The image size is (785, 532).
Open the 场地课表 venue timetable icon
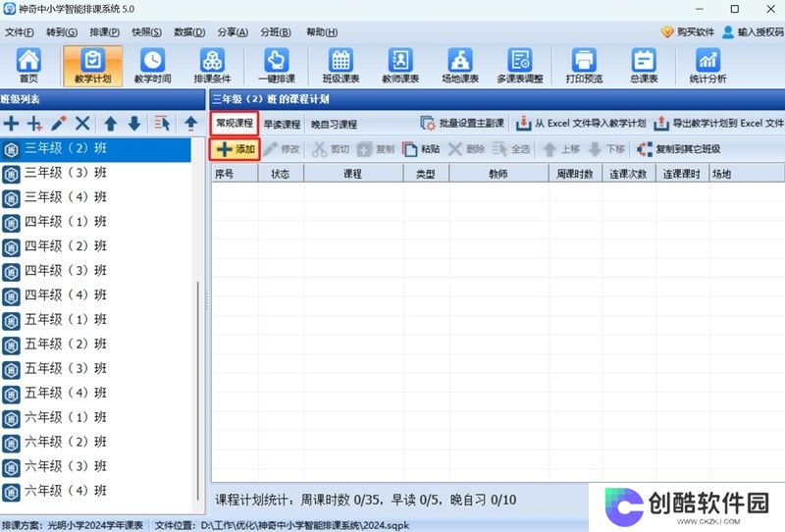460,66
